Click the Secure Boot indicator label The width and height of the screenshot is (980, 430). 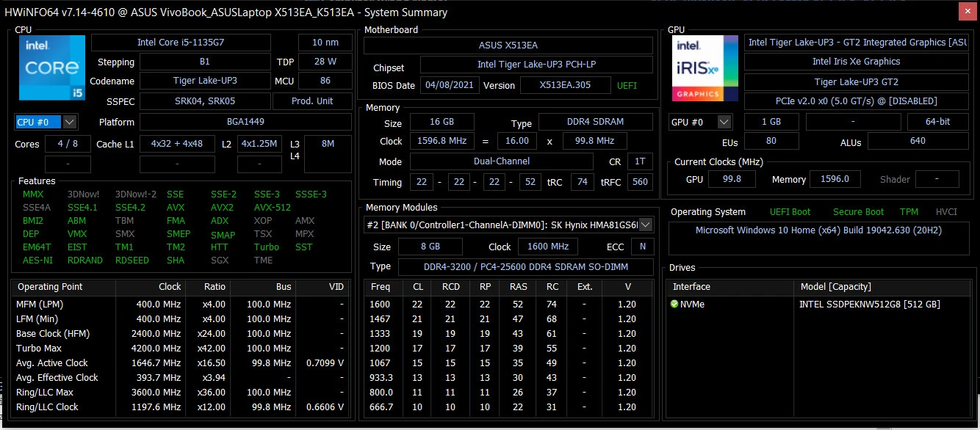click(x=858, y=212)
